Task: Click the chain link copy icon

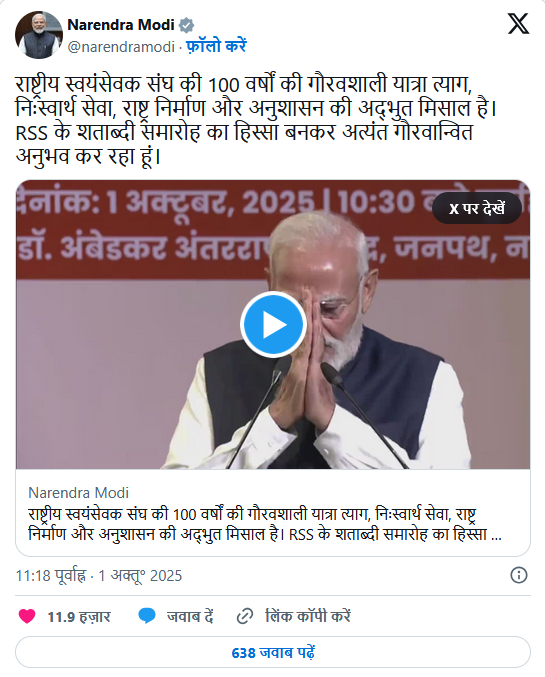Action: pos(244,616)
